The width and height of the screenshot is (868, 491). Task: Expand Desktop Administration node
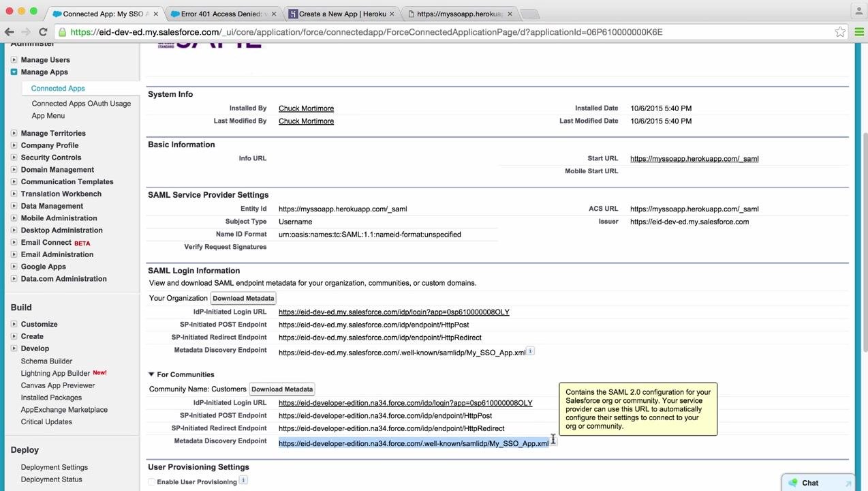14,230
